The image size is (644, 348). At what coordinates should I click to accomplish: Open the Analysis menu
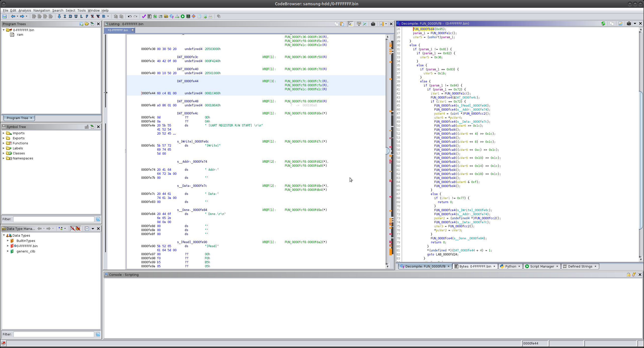(x=25, y=10)
